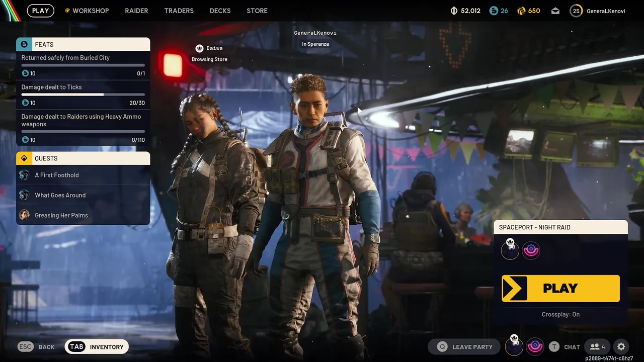Viewport: 644px width, 362px height.
Task: Click the Buried City feat progress bar
Action: click(83, 65)
